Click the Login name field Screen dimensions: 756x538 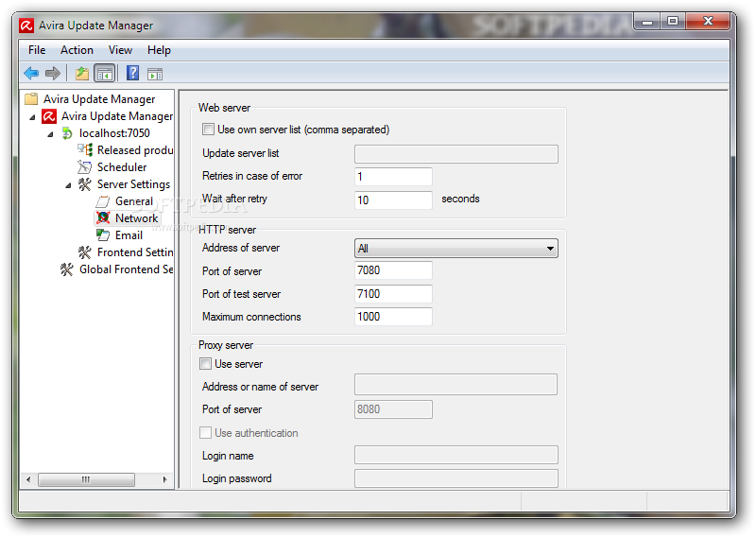456,455
